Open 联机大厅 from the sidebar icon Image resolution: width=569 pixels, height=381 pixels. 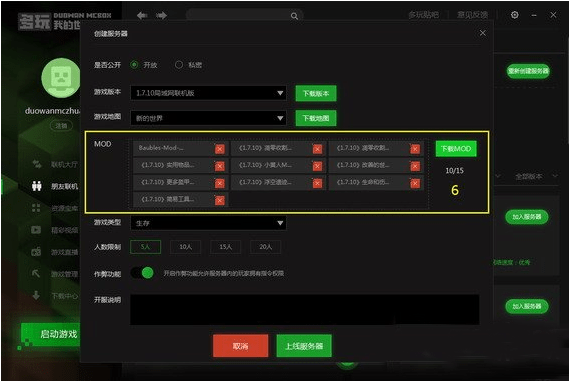click(x=37, y=164)
